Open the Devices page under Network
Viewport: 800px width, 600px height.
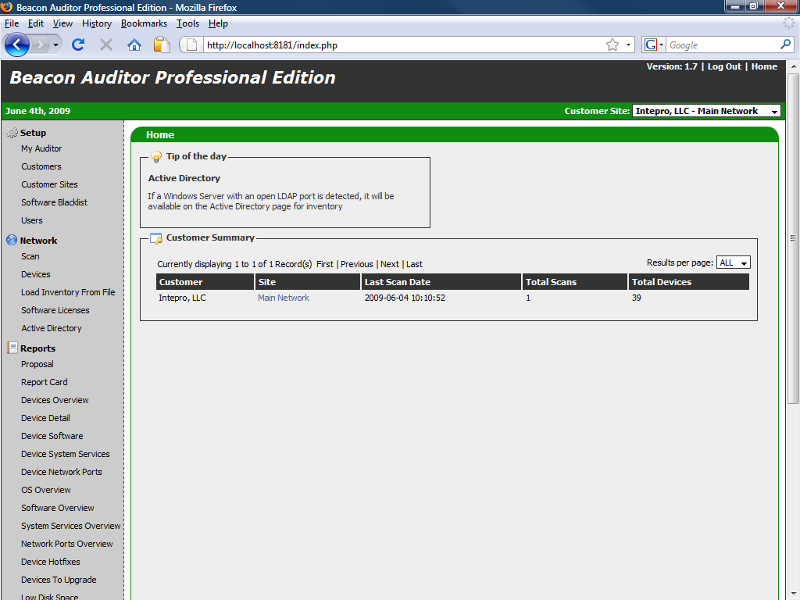pyautogui.click(x=36, y=274)
